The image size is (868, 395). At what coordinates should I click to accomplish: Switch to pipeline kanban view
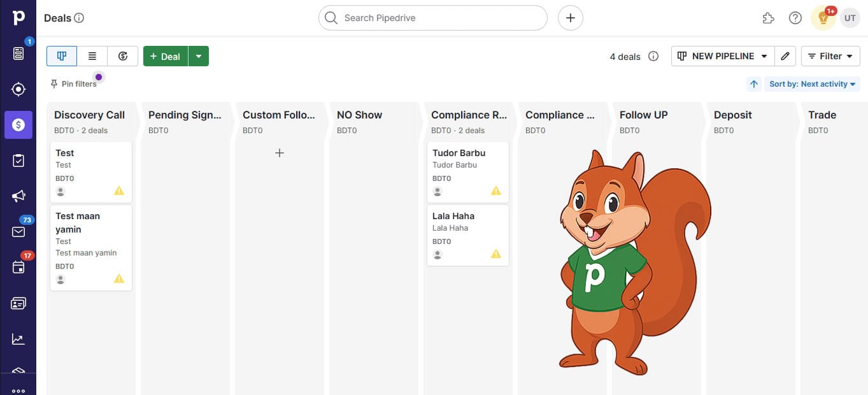pos(62,56)
